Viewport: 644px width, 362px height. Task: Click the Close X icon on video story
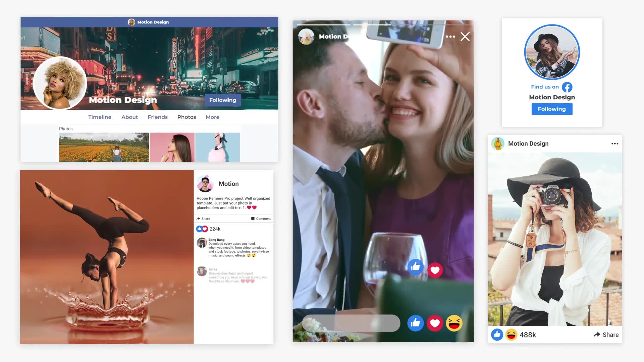[x=465, y=36]
